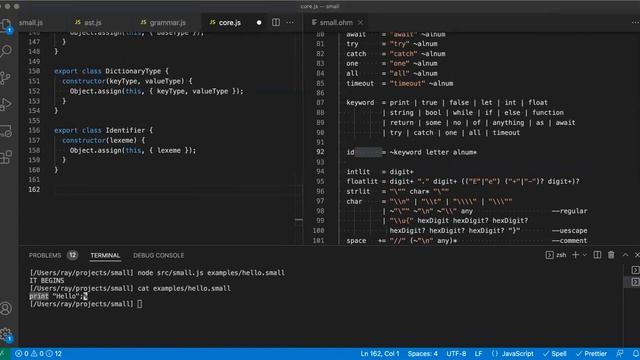640x360 pixels.
Task: Change file encoding via UTF-8
Action: pyautogui.click(x=456, y=353)
